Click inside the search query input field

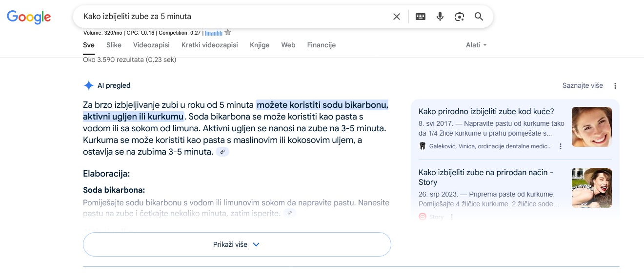(234, 17)
